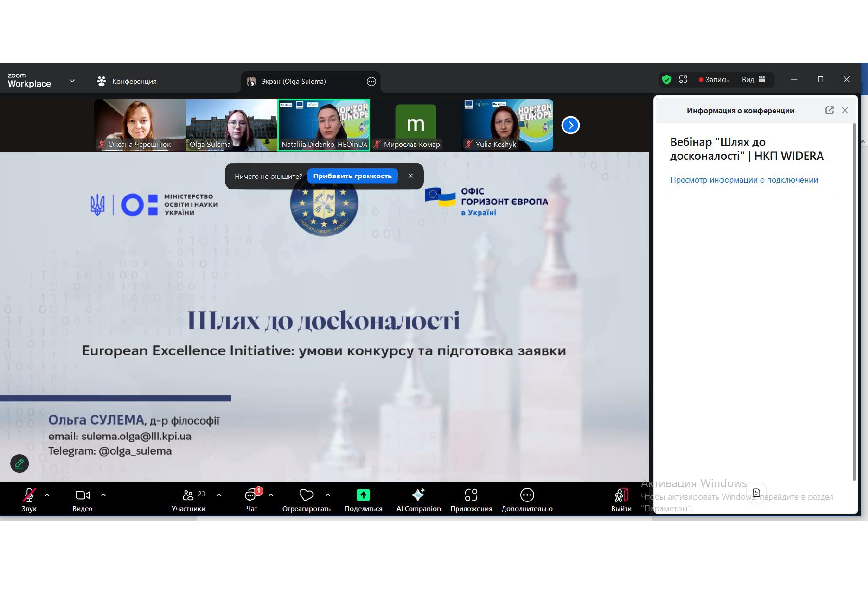The image size is (868, 613).
Task: Click the annotation pencil icon
Action: pos(20,464)
